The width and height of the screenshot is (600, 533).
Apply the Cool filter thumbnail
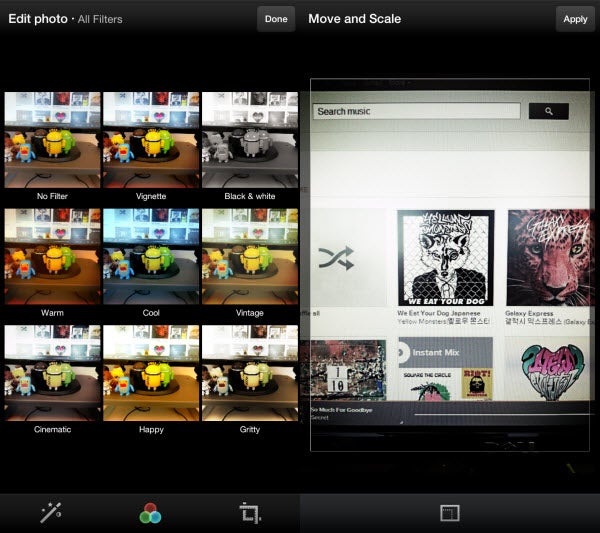coord(151,256)
